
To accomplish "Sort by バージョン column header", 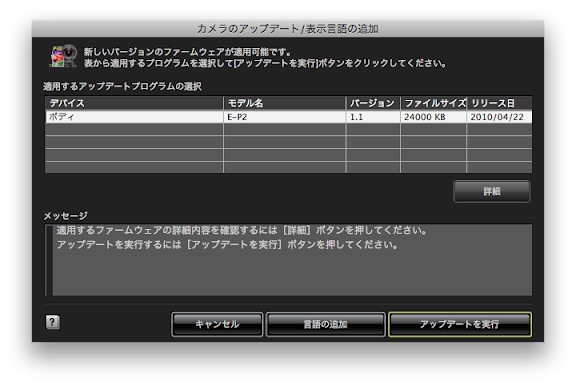I will click(x=373, y=103).
